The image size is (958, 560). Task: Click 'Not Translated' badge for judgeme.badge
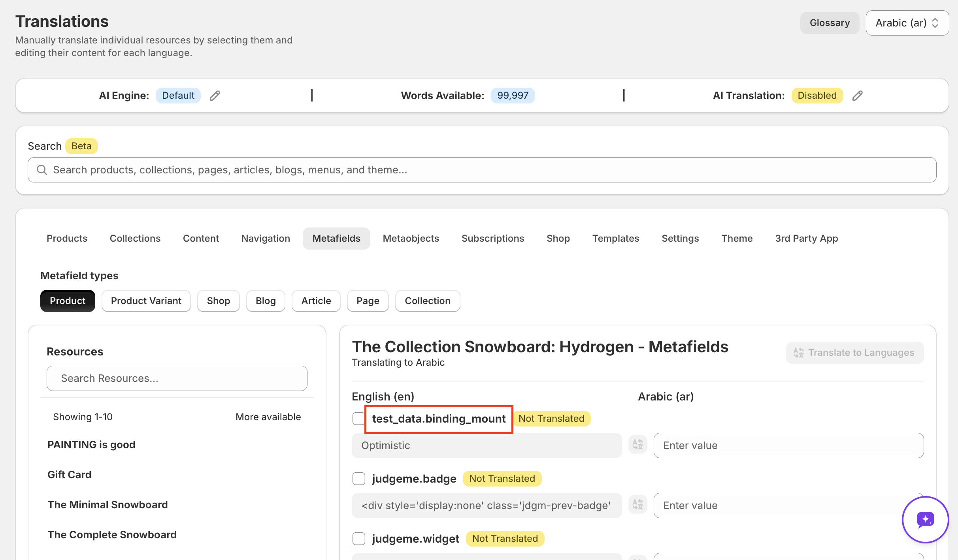(x=502, y=479)
